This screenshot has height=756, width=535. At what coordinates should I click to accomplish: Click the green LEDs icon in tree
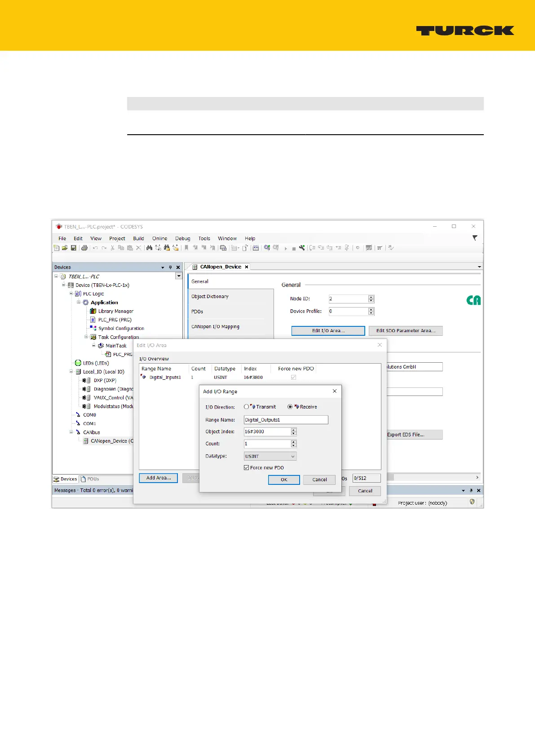coord(78,363)
